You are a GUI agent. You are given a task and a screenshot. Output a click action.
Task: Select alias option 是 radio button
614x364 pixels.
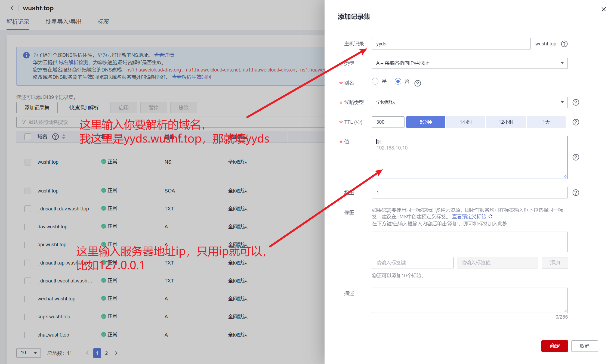pyautogui.click(x=375, y=81)
